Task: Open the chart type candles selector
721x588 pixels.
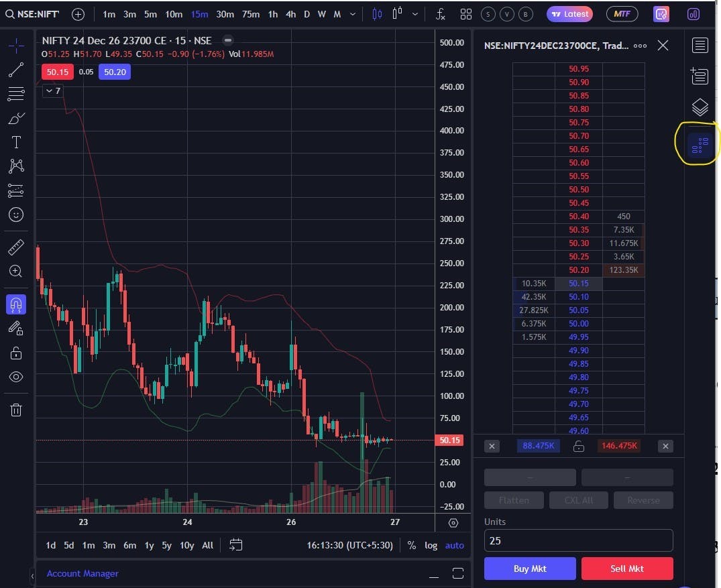Action: coord(377,14)
